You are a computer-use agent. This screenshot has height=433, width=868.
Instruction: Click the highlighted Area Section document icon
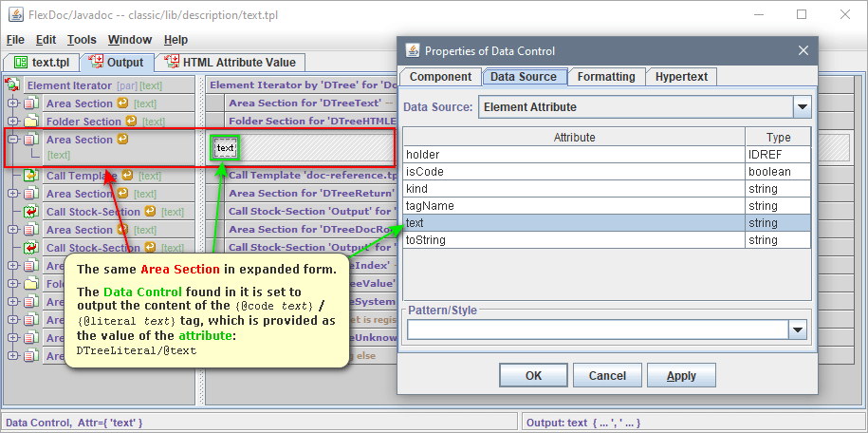pyautogui.click(x=30, y=140)
